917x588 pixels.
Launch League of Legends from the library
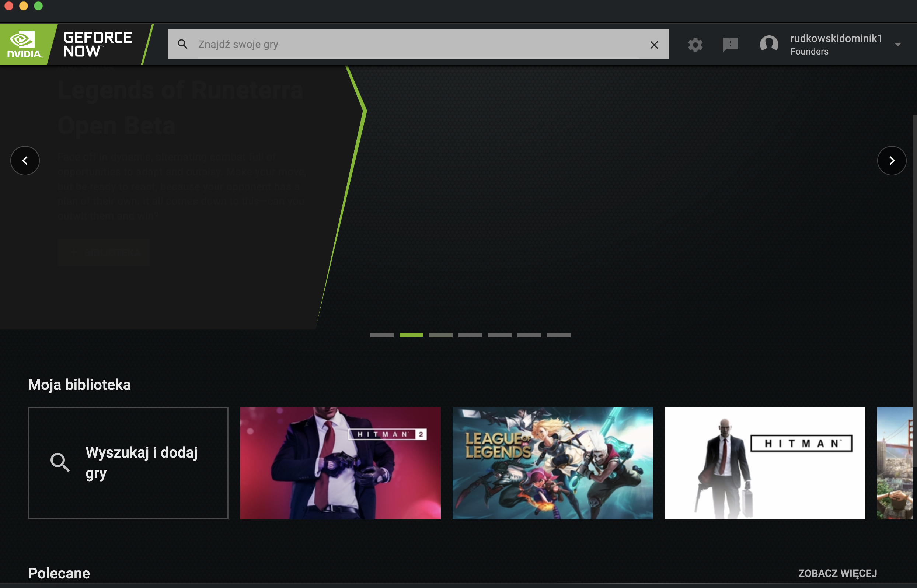(552, 463)
